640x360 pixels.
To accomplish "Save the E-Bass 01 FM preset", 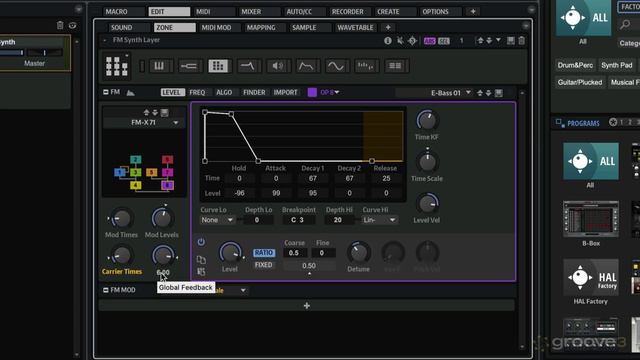I will click(x=499, y=93).
